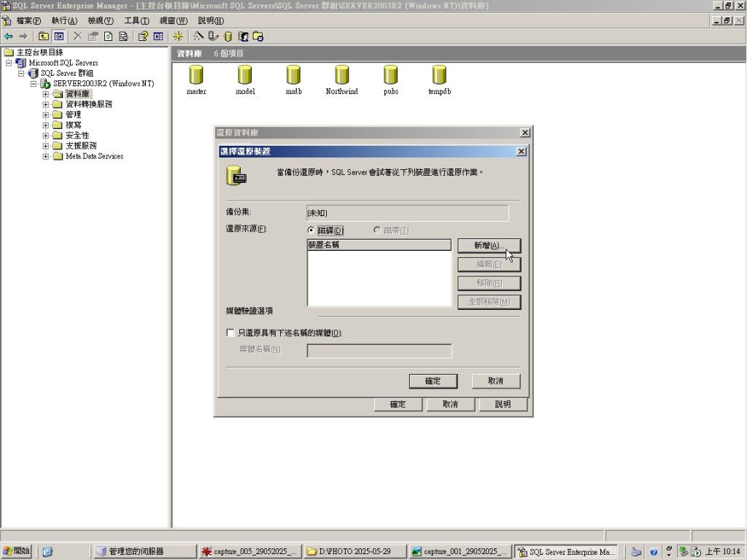747x560 pixels.
Task: Click the Properties toolbar icon with question mark
Action: point(143,36)
